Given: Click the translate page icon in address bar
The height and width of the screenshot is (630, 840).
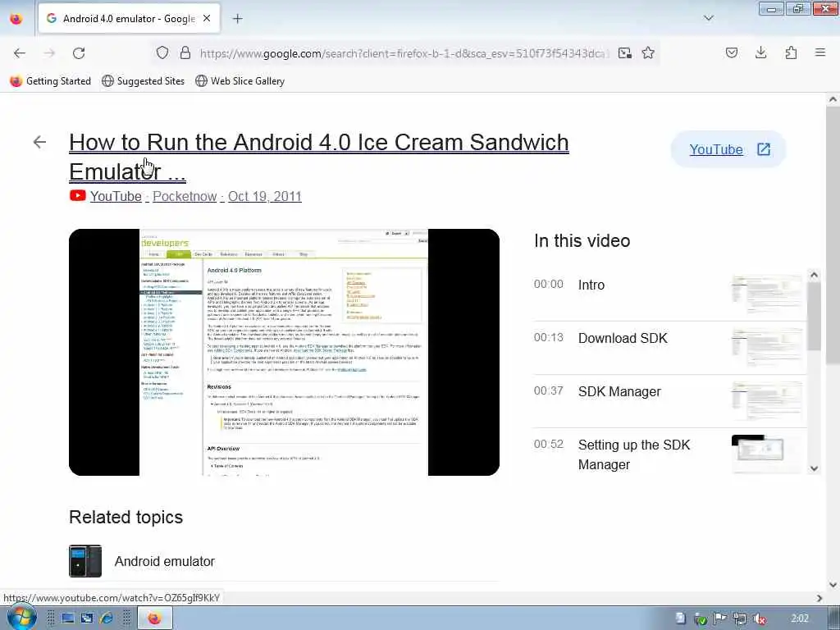Looking at the screenshot, I should 624,52.
